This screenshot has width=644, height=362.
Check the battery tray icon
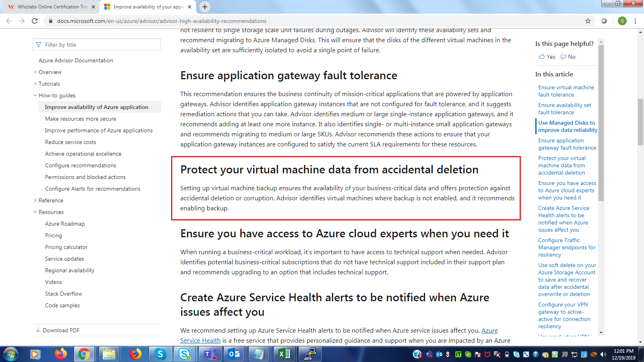pos(507,354)
